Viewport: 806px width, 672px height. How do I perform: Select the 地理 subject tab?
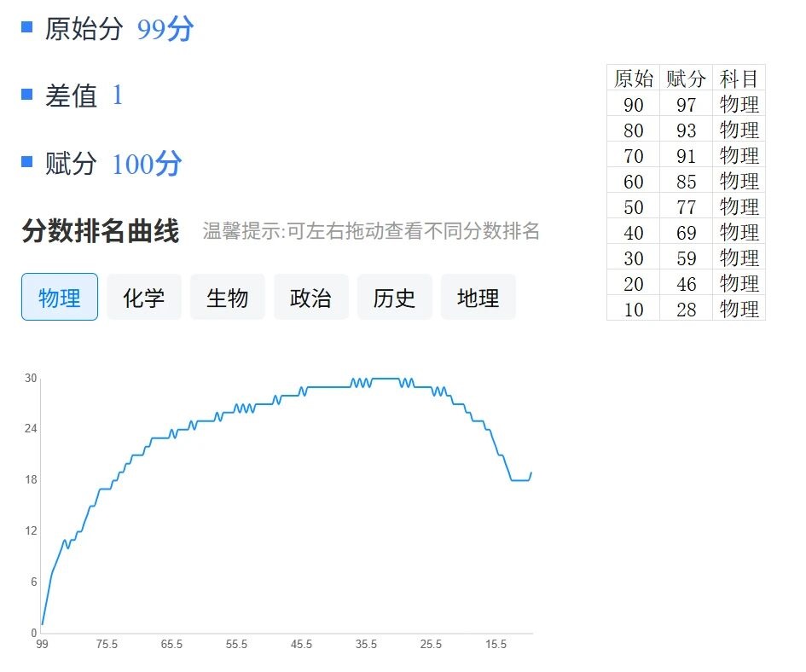pos(478,298)
